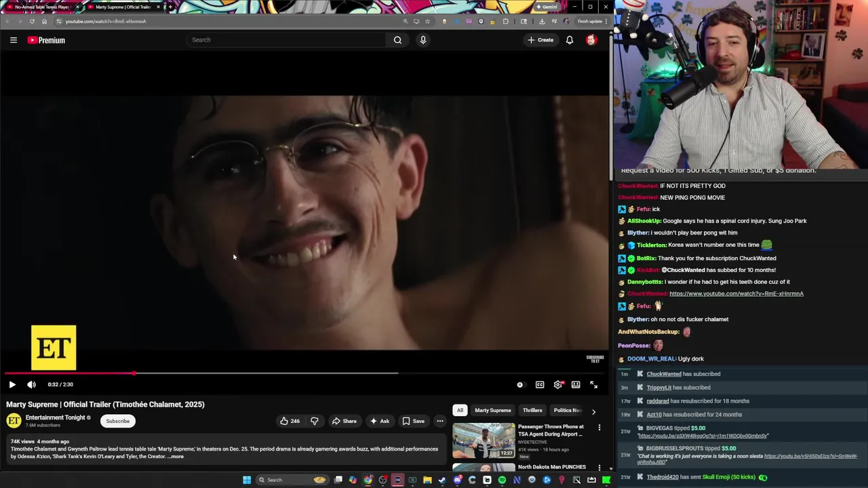Click the playhead scrubber dot

coord(134,373)
